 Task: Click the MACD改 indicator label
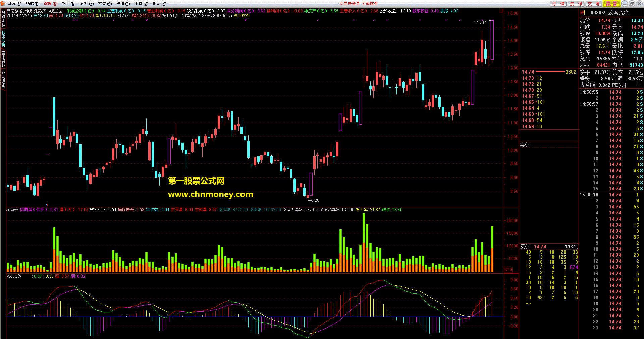click(x=14, y=276)
